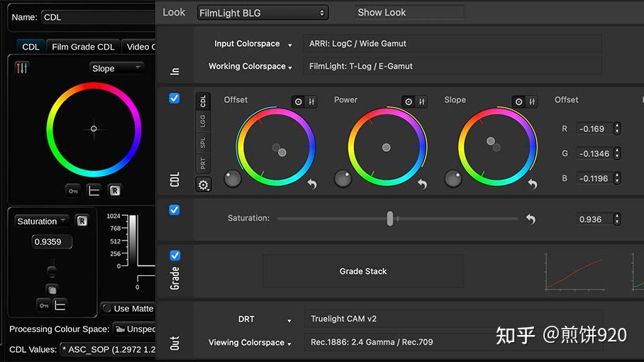Viewport: 644px width, 362px height.
Task: Click the ARRI: LogC / Wide Gamut field
Action: tap(453, 43)
